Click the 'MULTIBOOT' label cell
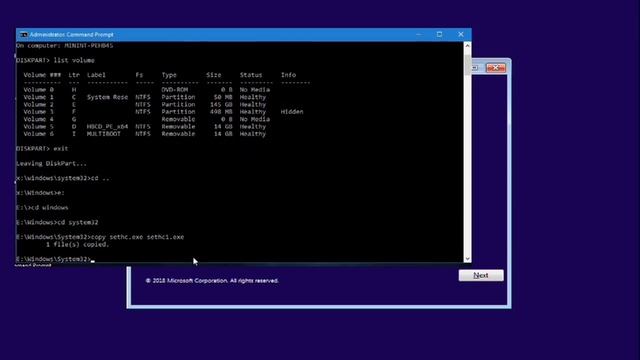Image resolution: width=640 pixels, height=360 pixels. 104,134
